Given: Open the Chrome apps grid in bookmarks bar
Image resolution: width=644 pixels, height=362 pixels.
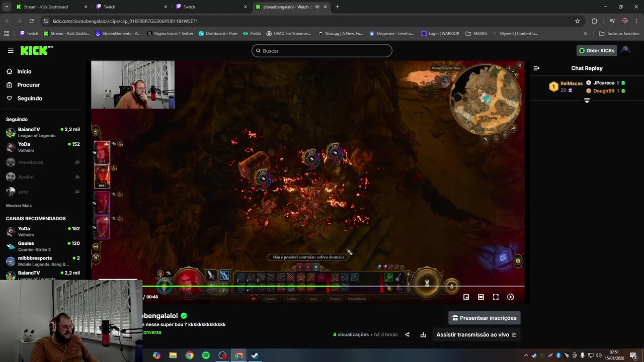Looking at the screenshot, I should pyautogui.click(x=7, y=34).
